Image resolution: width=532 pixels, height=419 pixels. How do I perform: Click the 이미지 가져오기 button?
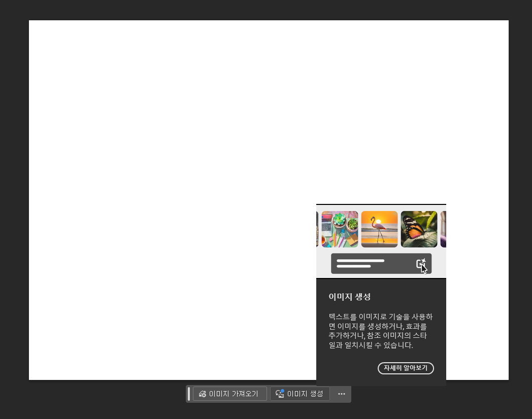pos(229,394)
